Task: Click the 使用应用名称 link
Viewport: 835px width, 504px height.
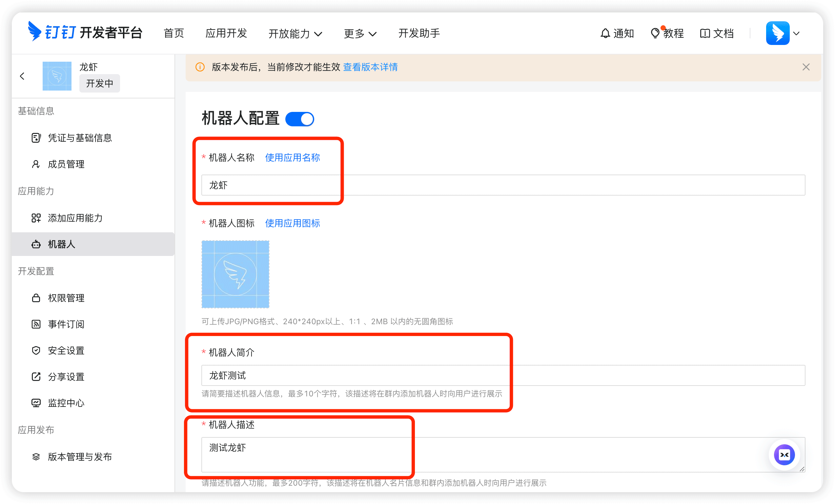Action: pos(292,157)
